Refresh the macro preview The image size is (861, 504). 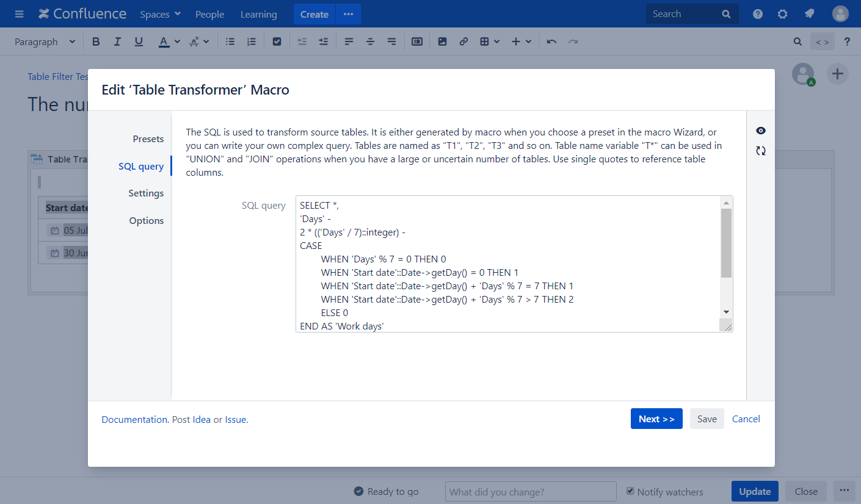tap(760, 150)
